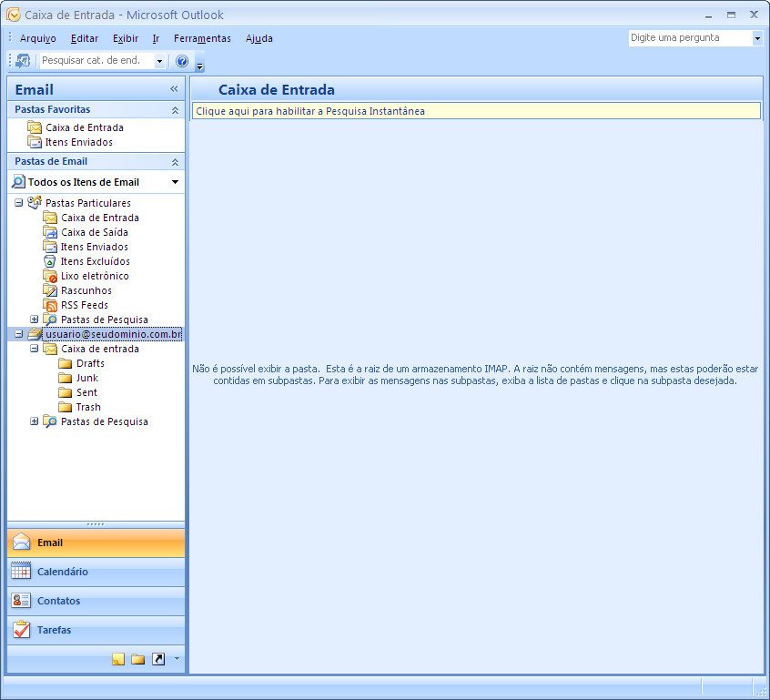Select the RSS Feeds folder
The height and width of the screenshot is (700, 770).
(84, 305)
